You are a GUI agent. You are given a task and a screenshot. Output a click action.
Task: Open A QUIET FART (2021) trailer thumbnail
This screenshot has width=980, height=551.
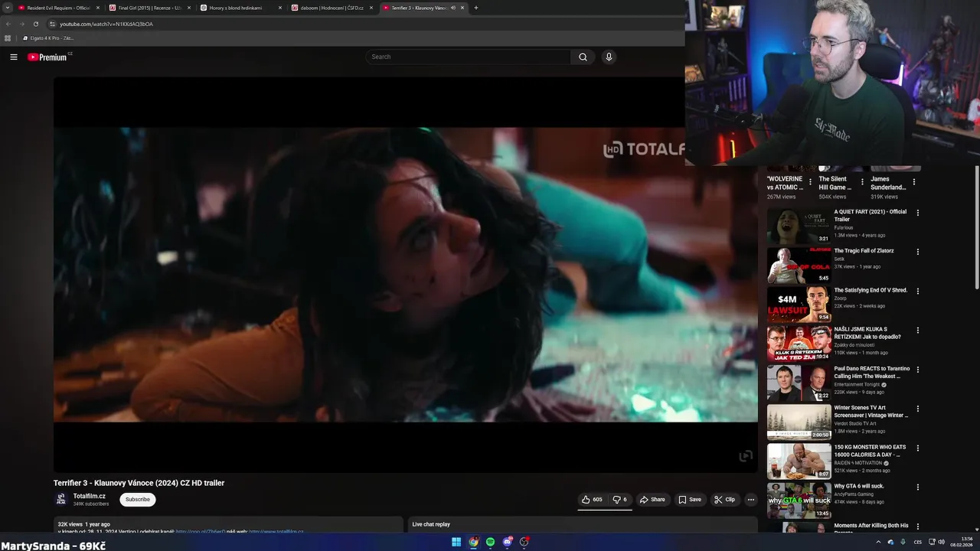click(x=799, y=226)
